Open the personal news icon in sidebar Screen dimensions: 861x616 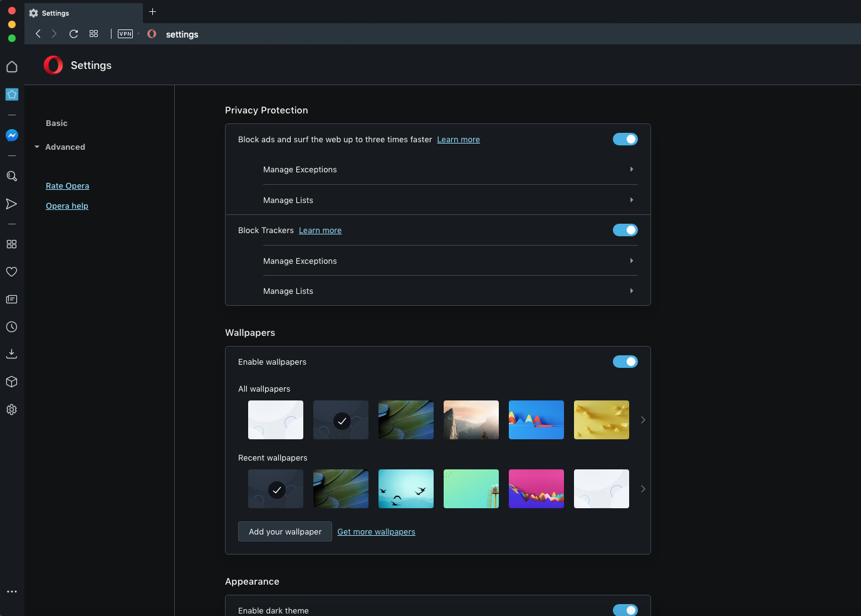[12, 299]
